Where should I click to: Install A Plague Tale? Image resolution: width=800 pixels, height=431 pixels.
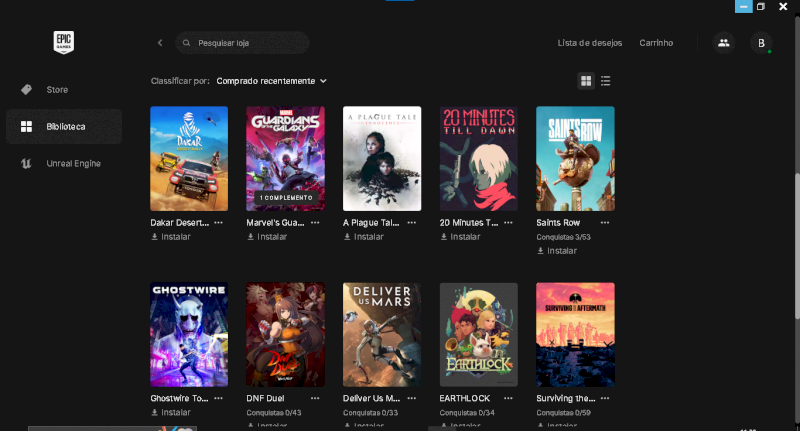[363, 237]
